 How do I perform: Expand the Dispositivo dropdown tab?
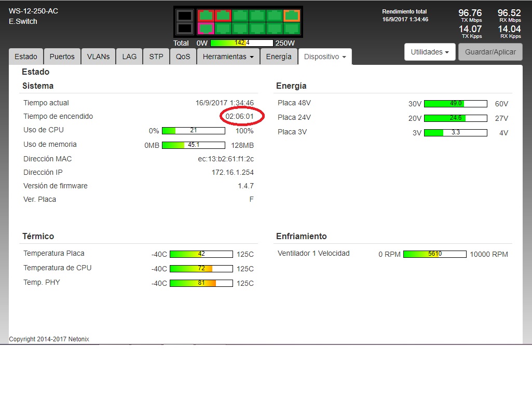point(325,57)
